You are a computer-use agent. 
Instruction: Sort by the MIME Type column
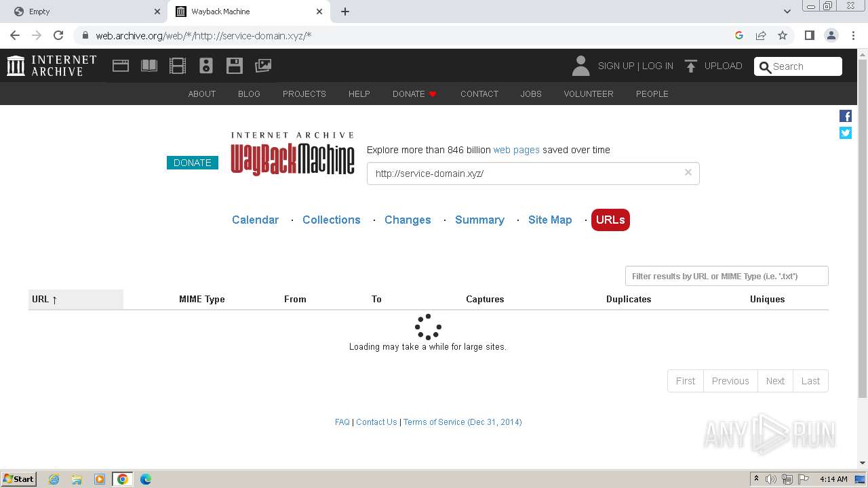201,299
